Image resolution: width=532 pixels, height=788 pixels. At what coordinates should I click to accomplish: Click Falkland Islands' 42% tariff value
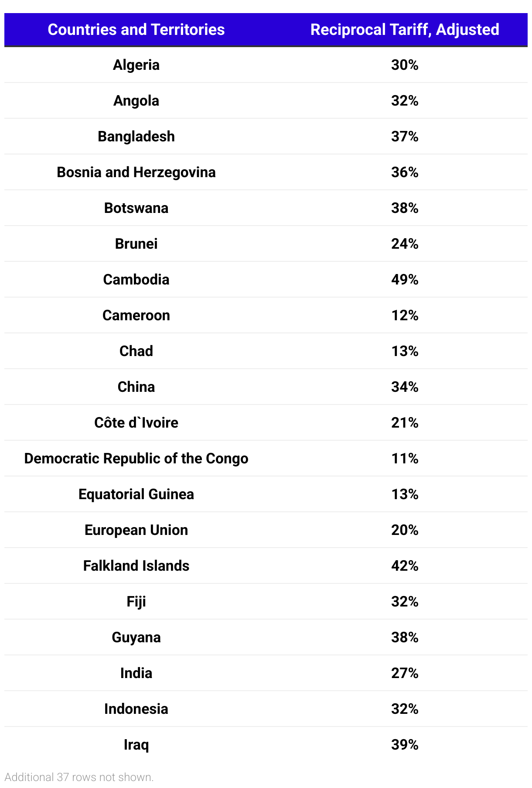405,566
